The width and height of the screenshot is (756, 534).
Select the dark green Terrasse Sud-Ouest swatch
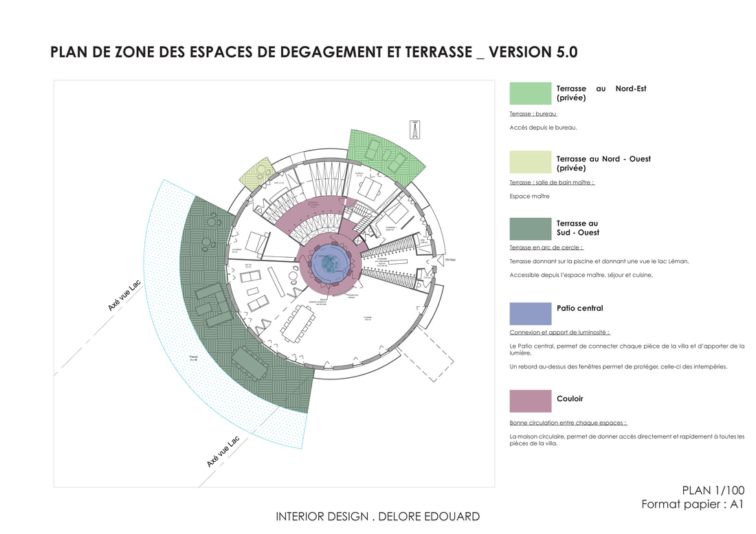click(531, 229)
